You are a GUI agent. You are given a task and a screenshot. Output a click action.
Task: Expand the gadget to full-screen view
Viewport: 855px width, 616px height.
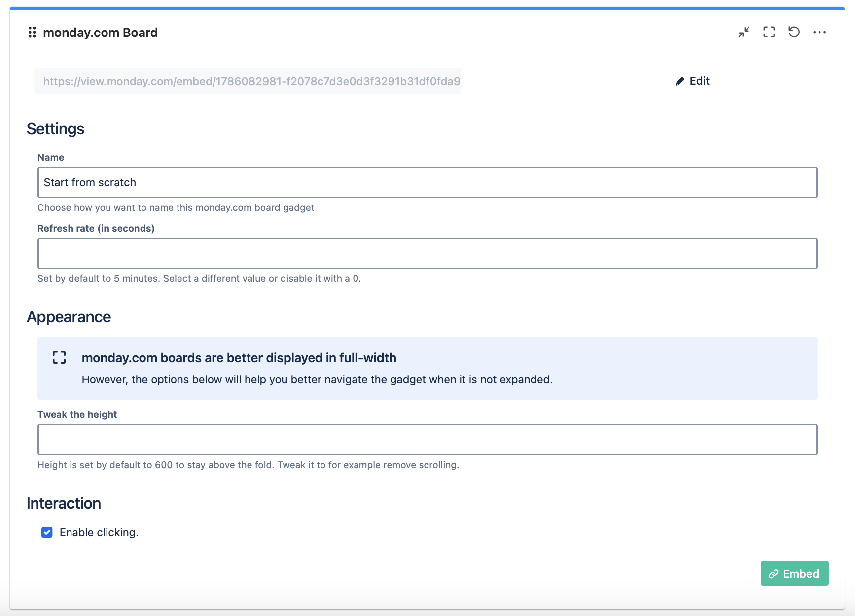[x=769, y=32]
